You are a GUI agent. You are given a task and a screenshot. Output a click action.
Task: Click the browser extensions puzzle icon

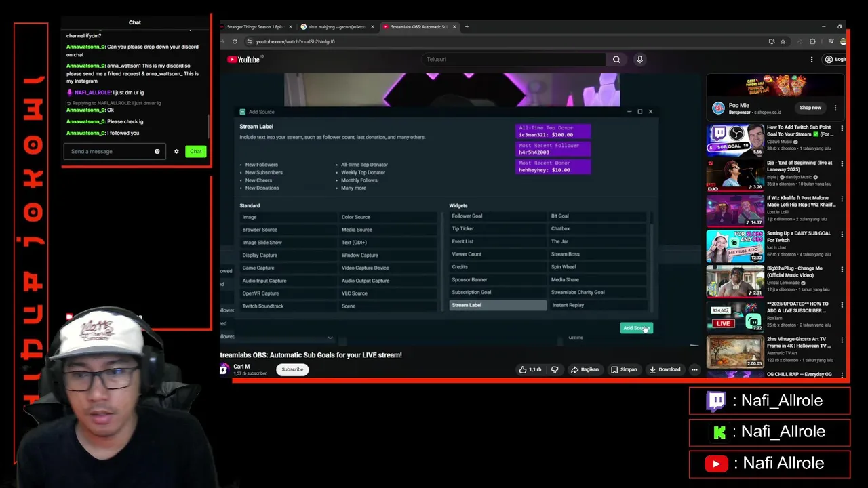point(812,41)
